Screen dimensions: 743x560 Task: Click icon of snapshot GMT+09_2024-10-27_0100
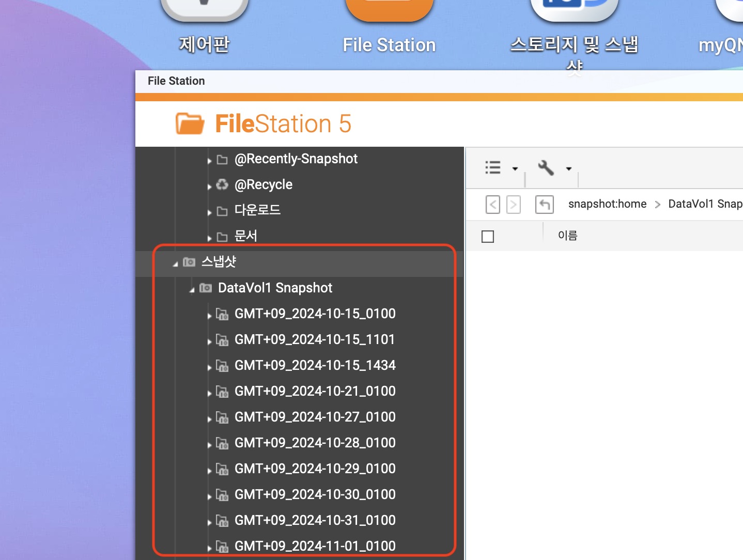(x=222, y=417)
